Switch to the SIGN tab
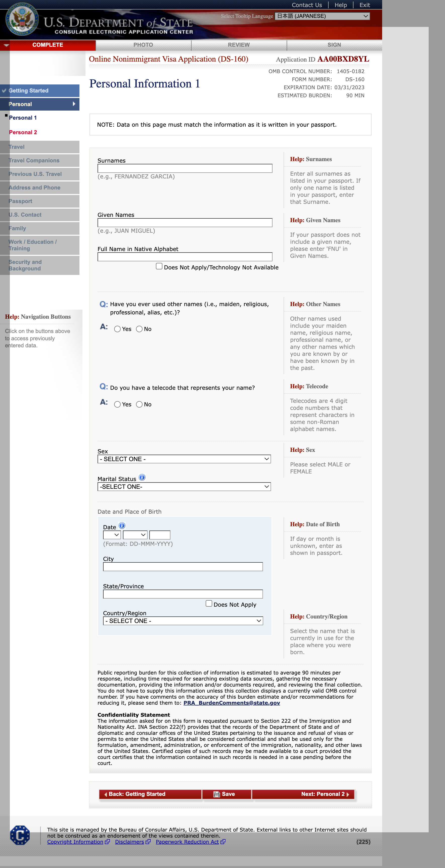 click(x=334, y=45)
